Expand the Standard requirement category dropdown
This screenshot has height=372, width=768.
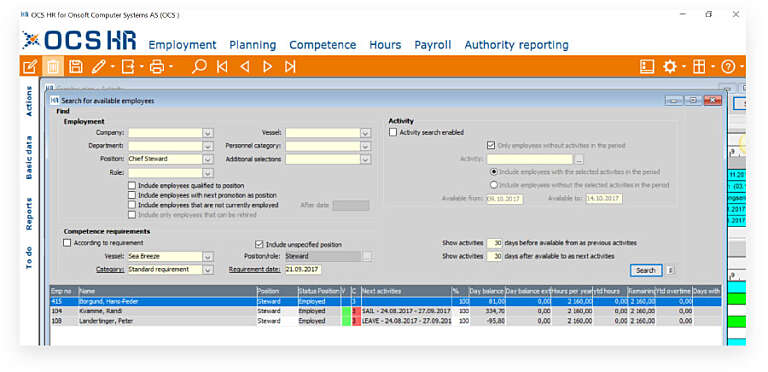click(208, 270)
